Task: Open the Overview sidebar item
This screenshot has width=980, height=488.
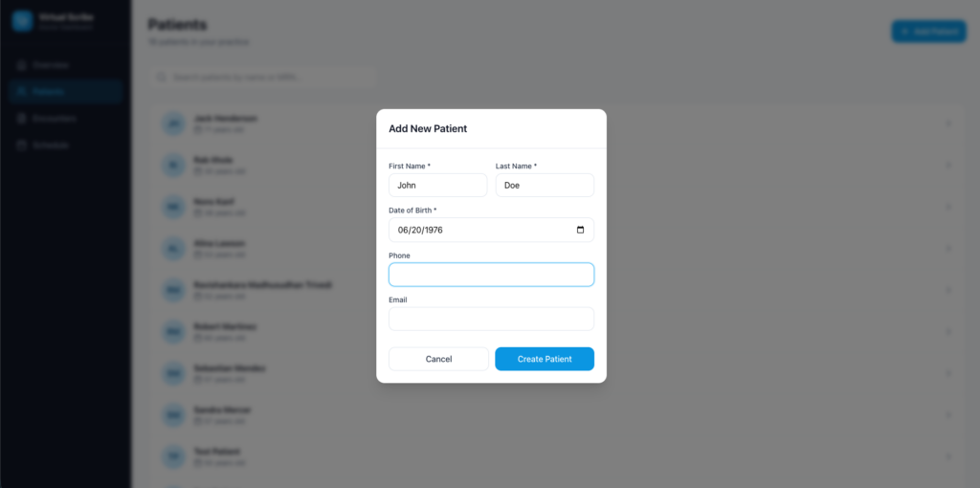Action: (50, 65)
